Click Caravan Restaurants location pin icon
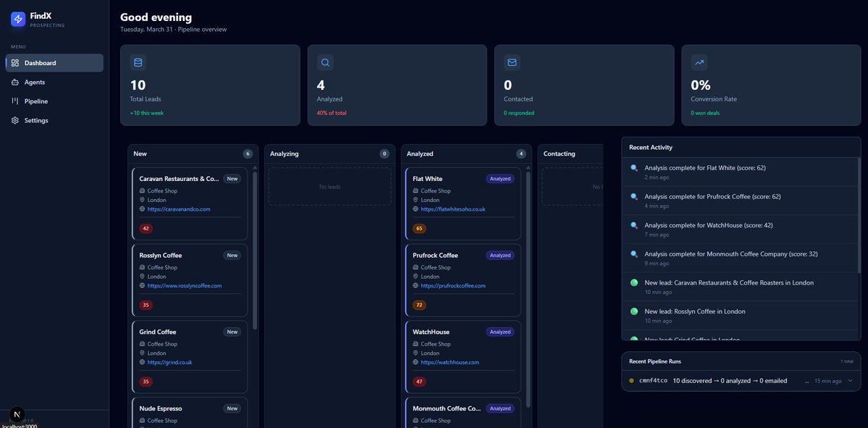 143,200
